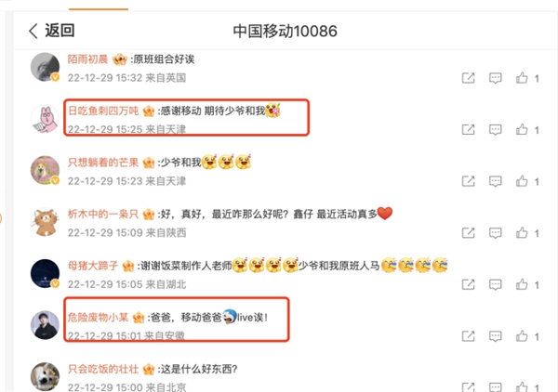Share the comment by 只想躺着的芒果

pyautogui.click(x=468, y=181)
